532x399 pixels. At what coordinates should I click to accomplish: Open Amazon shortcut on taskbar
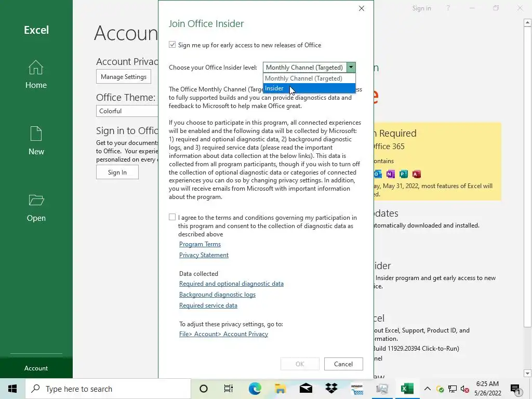(356, 389)
